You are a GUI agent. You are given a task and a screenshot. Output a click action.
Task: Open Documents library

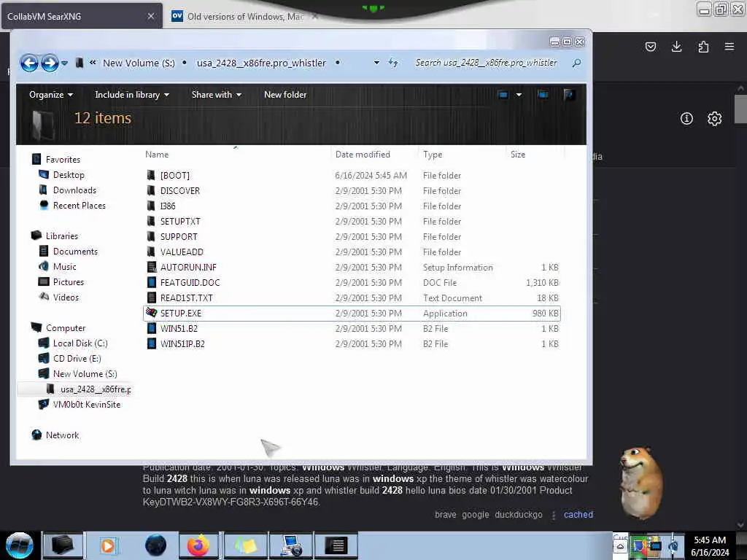tap(75, 252)
